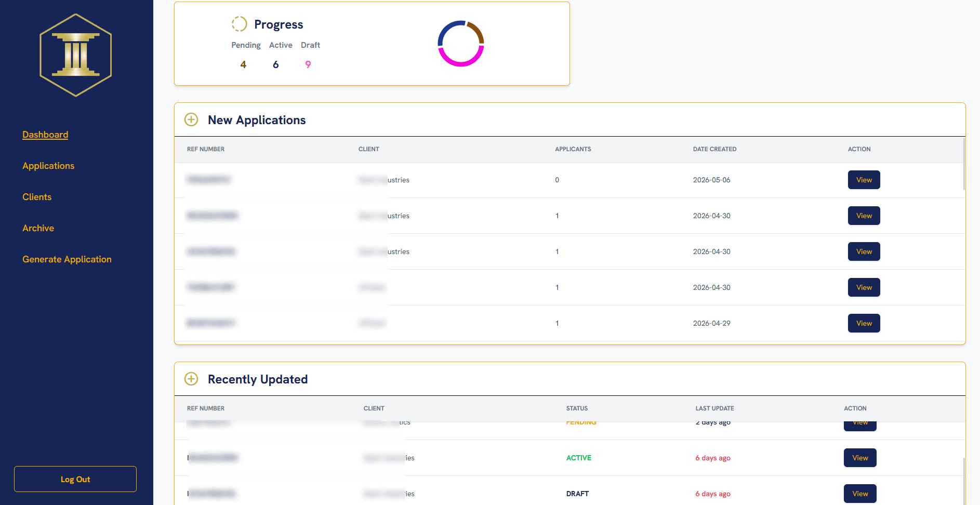Click the Active count 6
This screenshot has width=980, height=505.
(x=276, y=64)
